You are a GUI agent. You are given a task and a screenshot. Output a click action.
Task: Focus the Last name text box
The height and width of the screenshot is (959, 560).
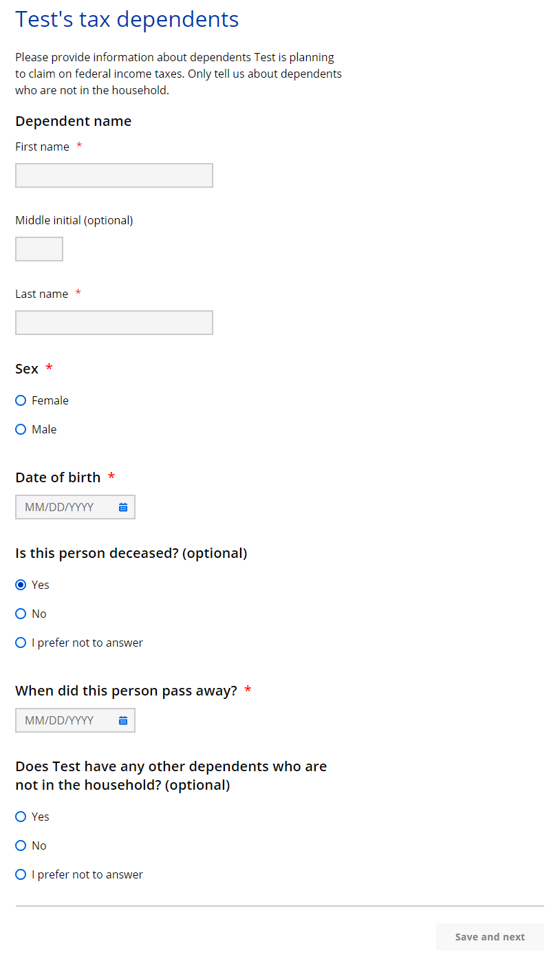(x=114, y=323)
